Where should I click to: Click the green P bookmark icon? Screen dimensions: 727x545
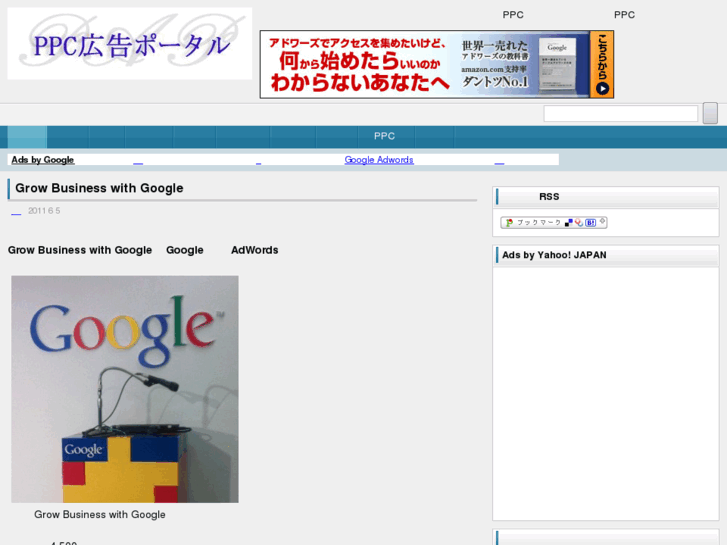coord(510,223)
